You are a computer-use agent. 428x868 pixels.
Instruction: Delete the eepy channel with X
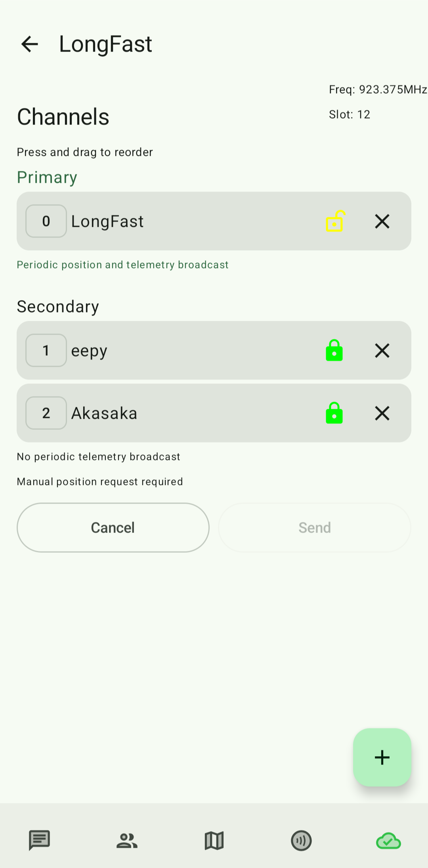coord(382,351)
